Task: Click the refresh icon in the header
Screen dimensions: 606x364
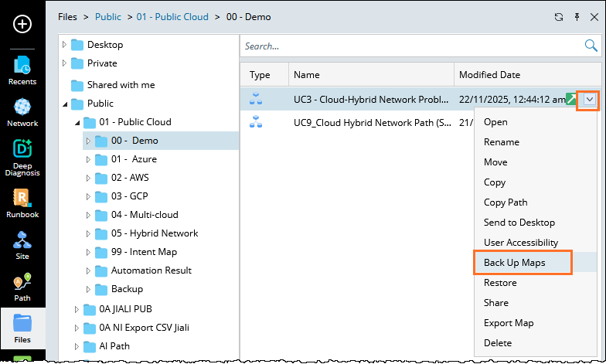Action: pyautogui.click(x=559, y=16)
